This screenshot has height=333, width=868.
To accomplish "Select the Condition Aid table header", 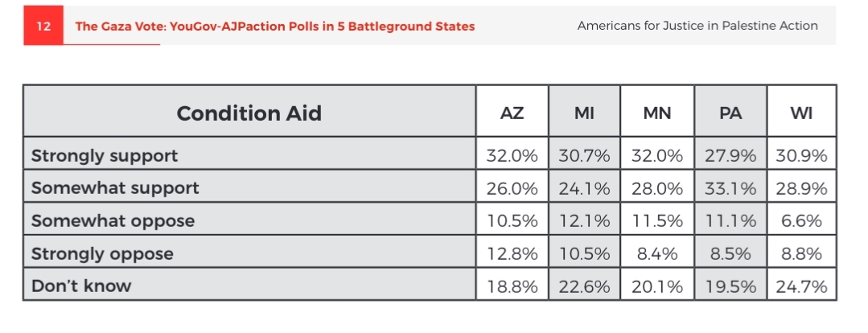I will pos(249,113).
